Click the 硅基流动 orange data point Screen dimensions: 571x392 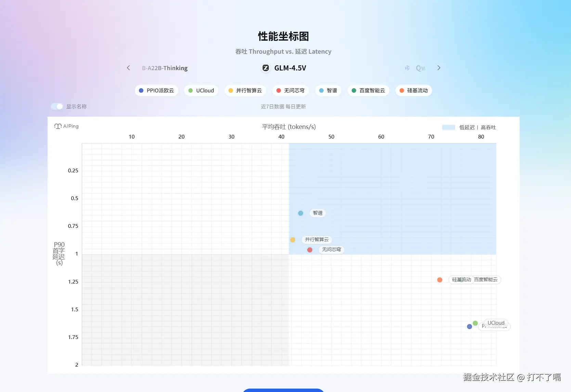pos(440,280)
